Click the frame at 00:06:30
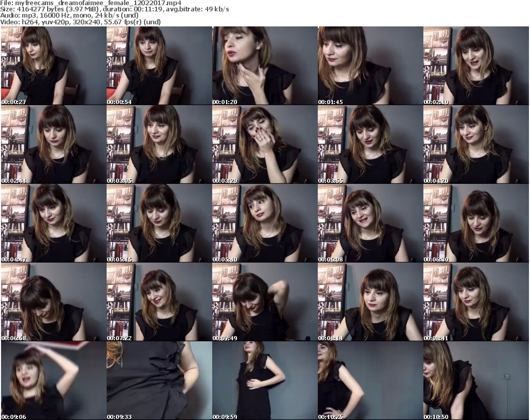530x420 pixels. pyautogui.click(x=476, y=223)
